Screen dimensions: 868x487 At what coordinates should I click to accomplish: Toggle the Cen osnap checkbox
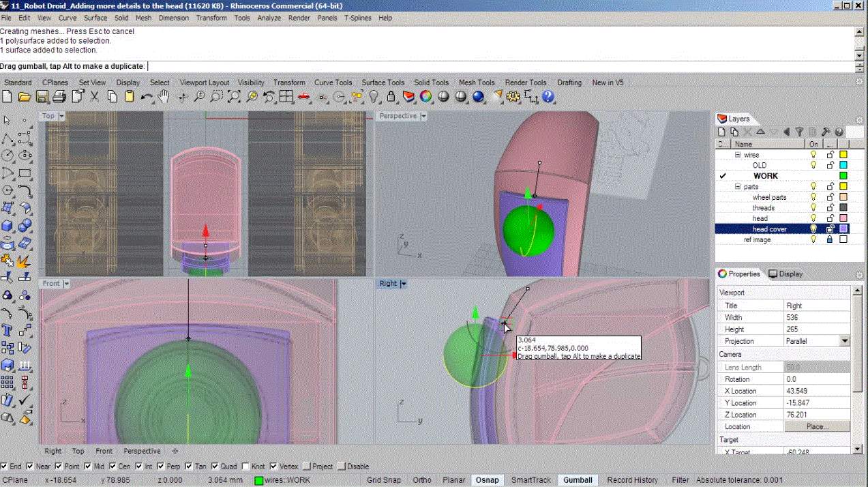coord(111,467)
